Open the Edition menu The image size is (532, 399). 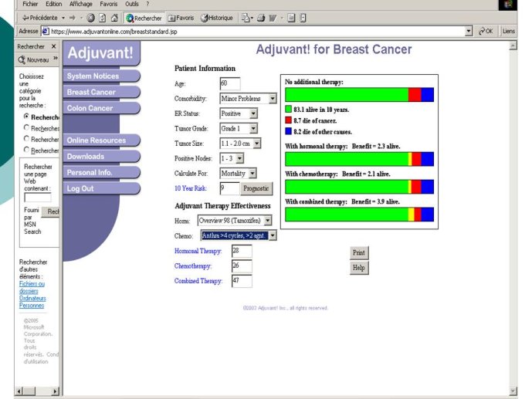pos(53,4)
